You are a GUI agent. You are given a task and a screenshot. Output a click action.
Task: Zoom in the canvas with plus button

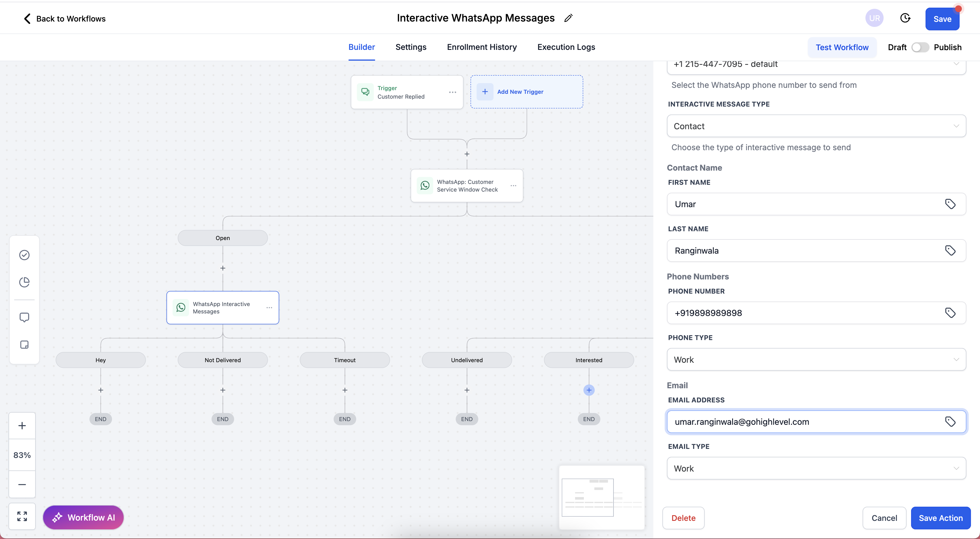[22, 426]
